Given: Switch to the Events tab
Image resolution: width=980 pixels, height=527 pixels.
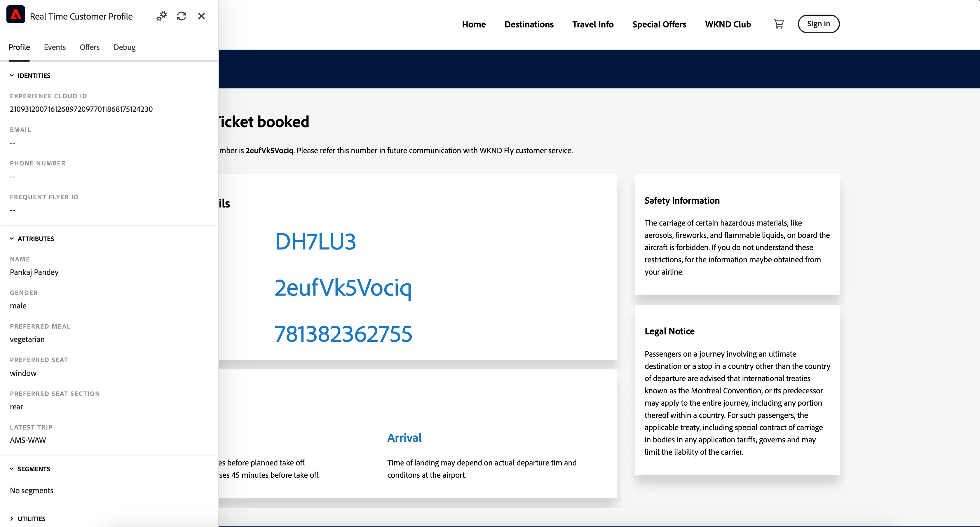Looking at the screenshot, I should click(x=55, y=47).
